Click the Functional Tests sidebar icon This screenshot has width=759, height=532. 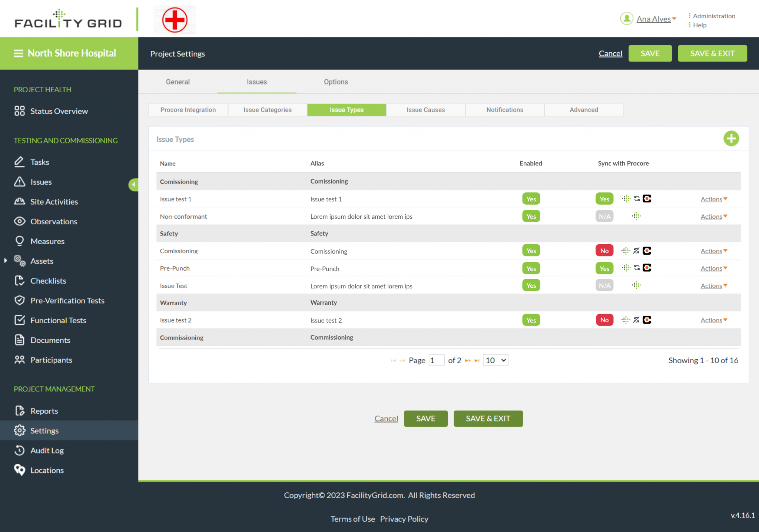pyautogui.click(x=20, y=320)
